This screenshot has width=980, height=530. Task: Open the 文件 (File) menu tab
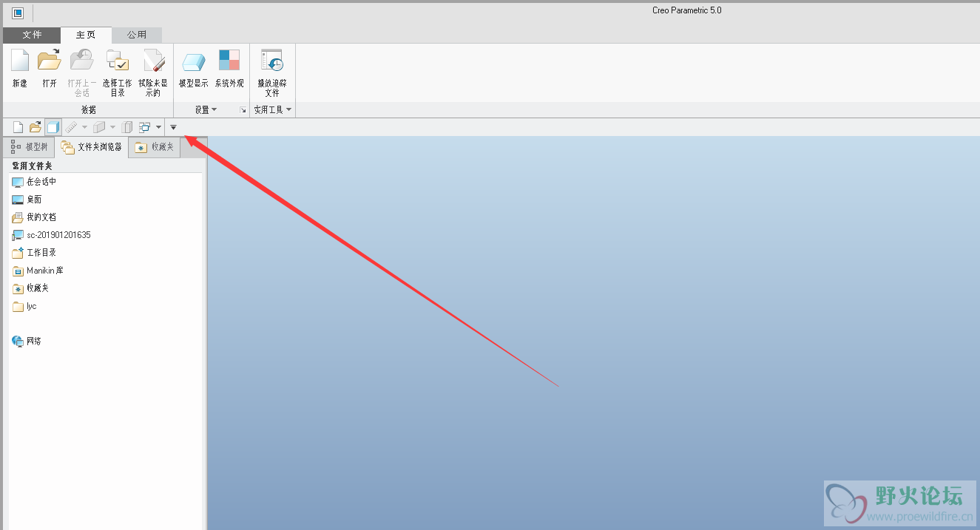(x=32, y=35)
